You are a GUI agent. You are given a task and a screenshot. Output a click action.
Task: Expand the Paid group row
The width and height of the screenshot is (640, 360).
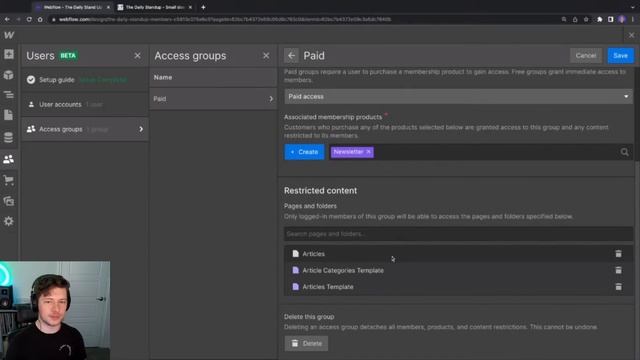213,99
